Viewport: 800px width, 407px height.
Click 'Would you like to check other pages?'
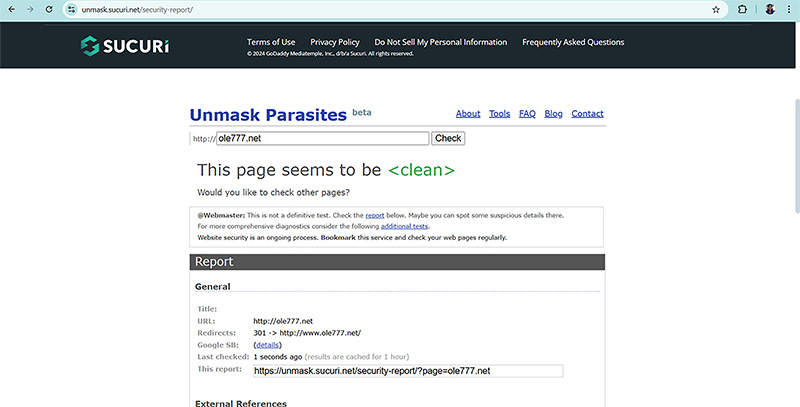[x=273, y=192]
